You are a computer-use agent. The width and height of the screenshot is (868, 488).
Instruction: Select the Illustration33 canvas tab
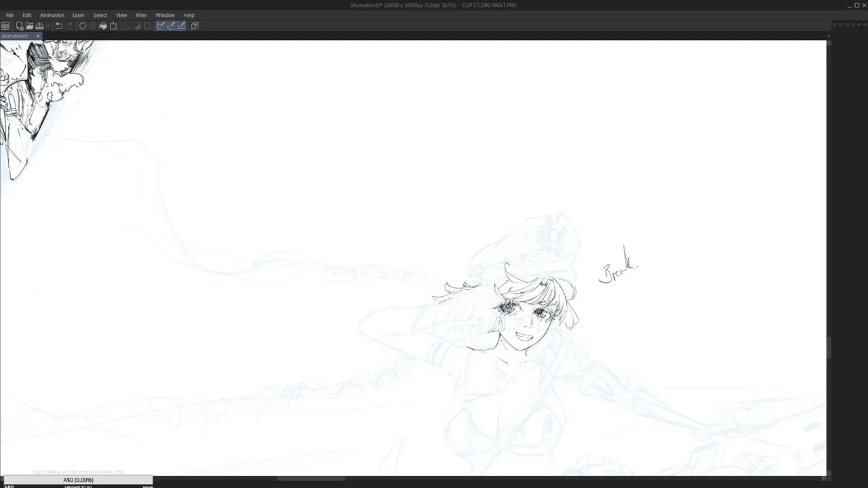click(15, 36)
